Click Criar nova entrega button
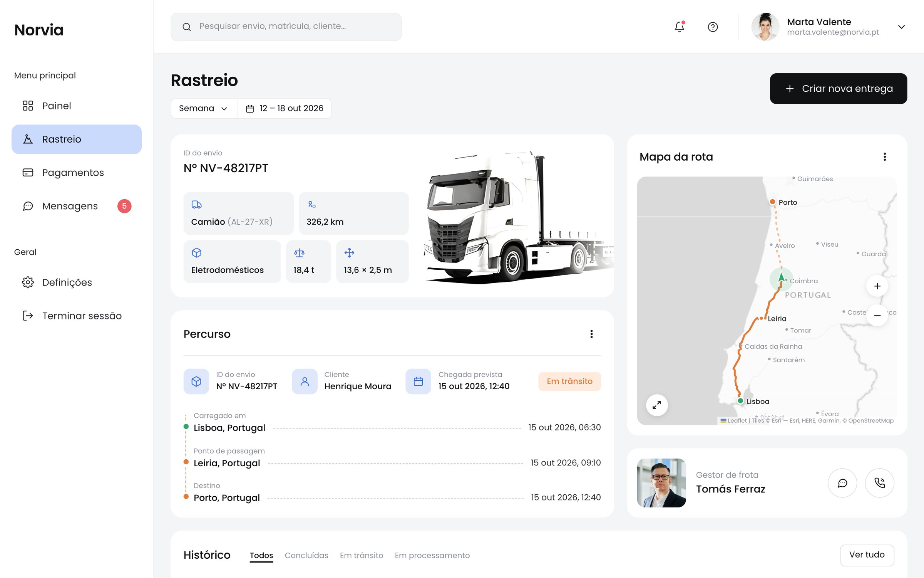 coord(838,89)
